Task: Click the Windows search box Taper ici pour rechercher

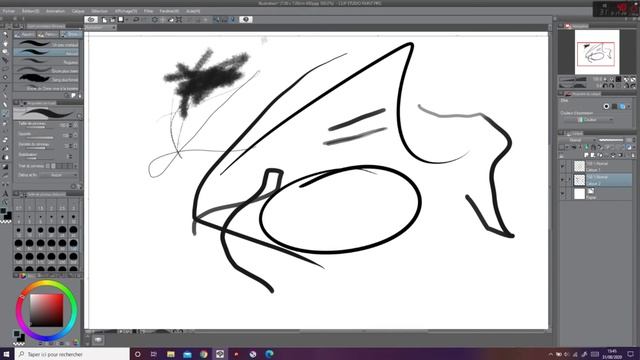Action: [73, 354]
